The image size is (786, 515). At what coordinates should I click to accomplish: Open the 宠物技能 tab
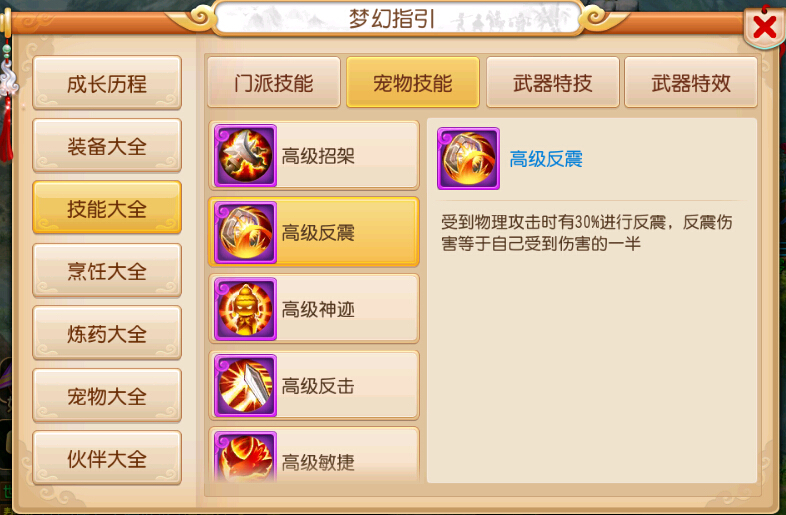pos(413,82)
